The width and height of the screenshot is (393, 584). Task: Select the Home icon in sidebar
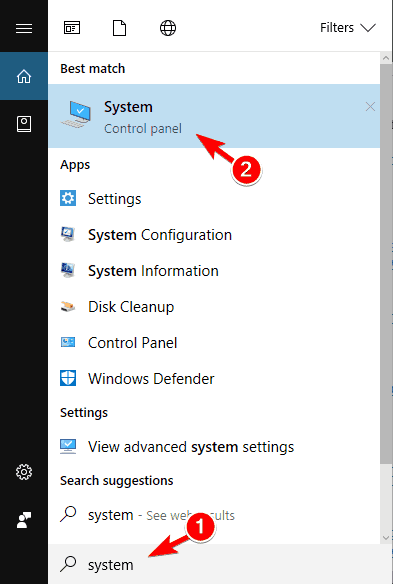[x=24, y=76]
